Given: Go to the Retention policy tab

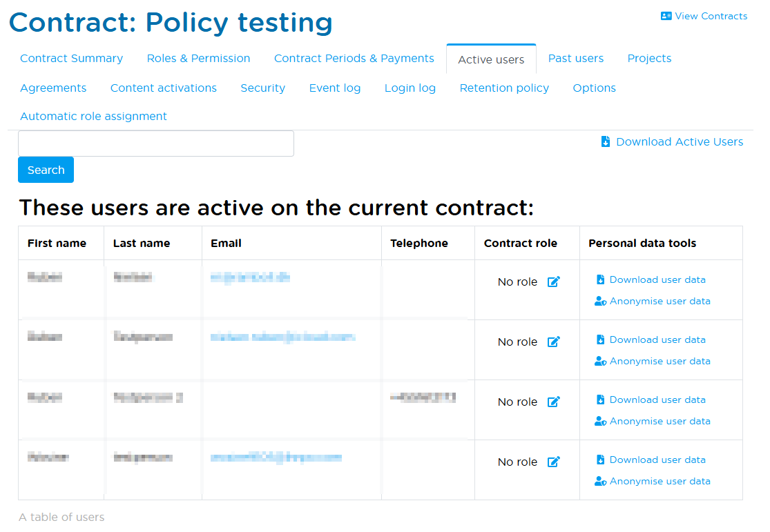Looking at the screenshot, I should (x=504, y=88).
